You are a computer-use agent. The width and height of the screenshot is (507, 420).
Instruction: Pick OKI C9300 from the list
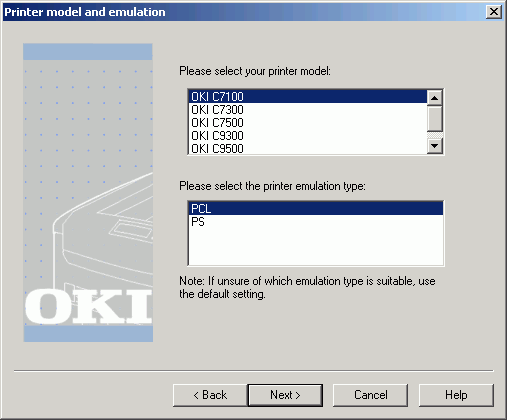(x=307, y=136)
